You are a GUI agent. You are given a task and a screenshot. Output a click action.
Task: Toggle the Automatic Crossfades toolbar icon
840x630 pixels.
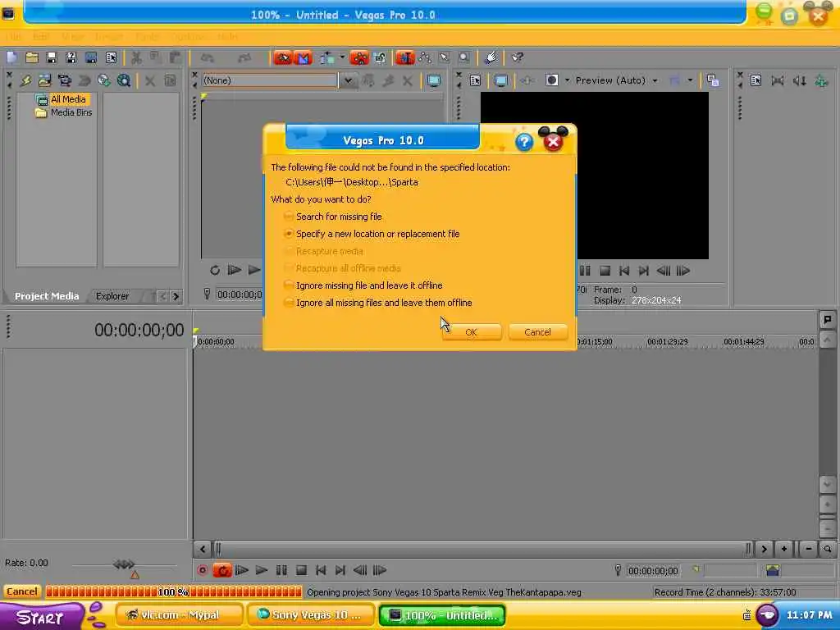(303, 57)
